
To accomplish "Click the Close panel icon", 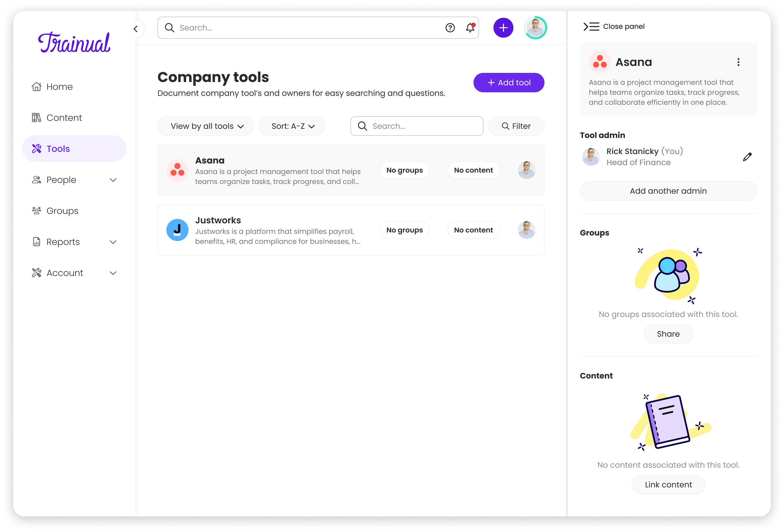I will [591, 26].
